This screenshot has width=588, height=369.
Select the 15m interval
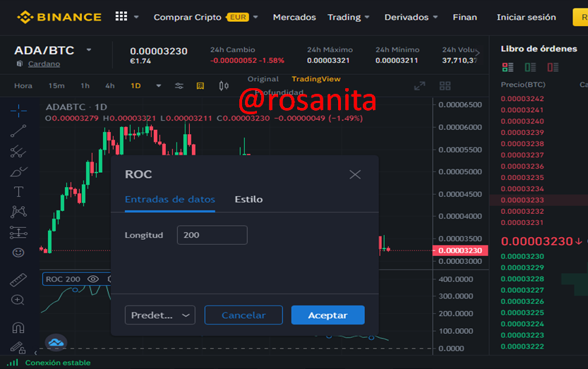click(x=56, y=86)
